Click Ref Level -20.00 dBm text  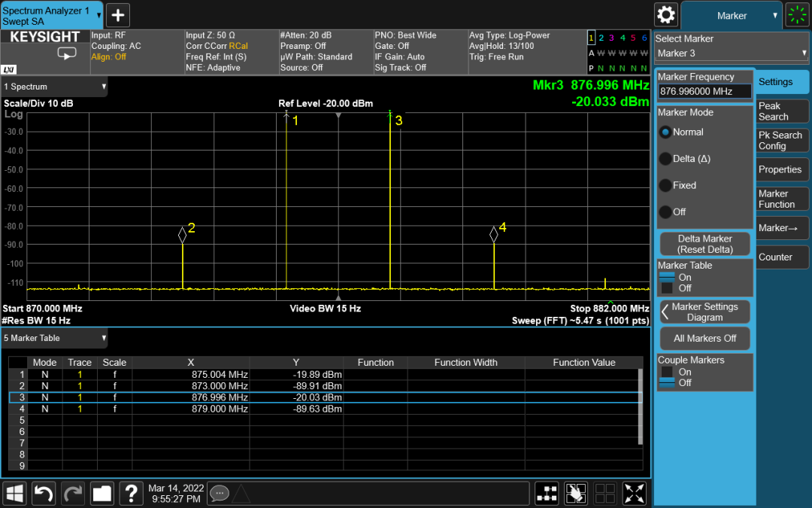point(326,103)
